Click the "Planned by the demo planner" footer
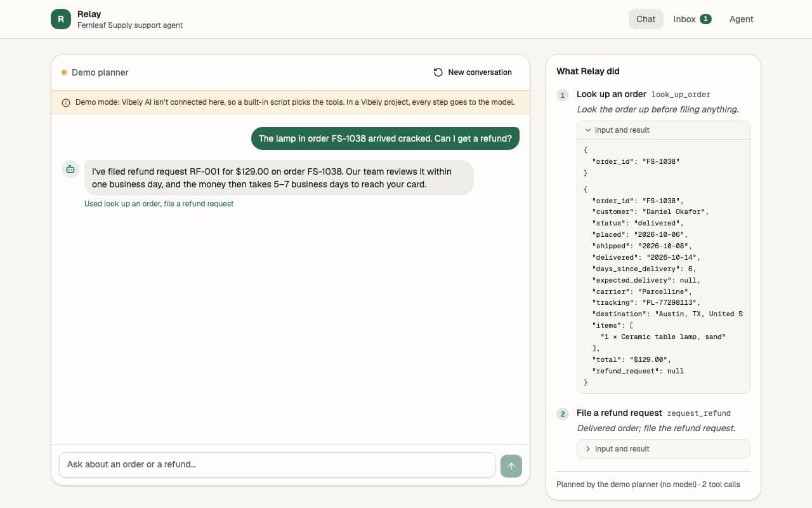The image size is (812, 508). (x=648, y=484)
